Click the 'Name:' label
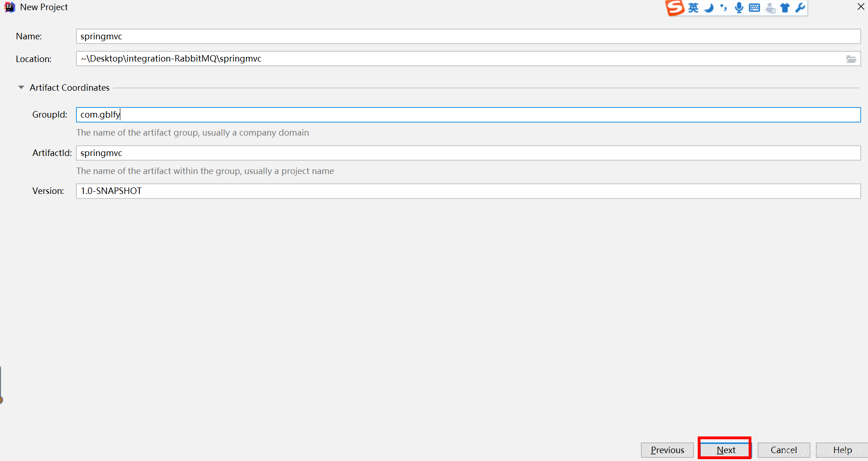The width and height of the screenshot is (868, 461). (x=29, y=37)
